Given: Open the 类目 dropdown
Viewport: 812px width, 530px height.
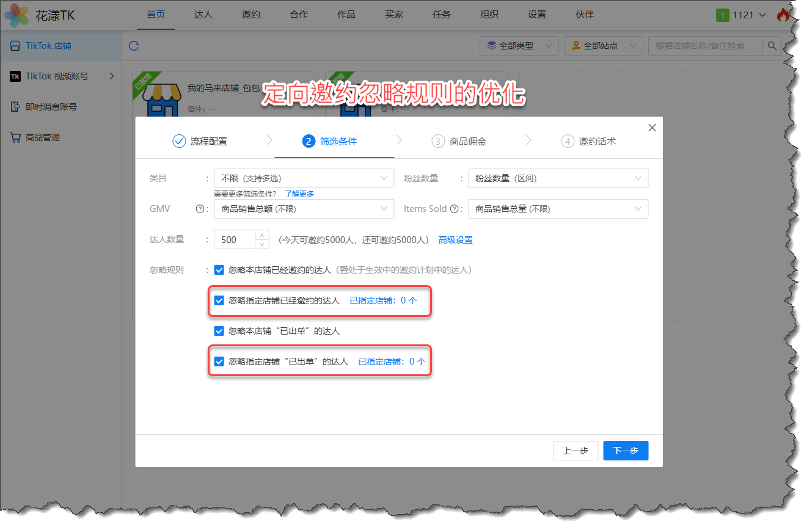Looking at the screenshot, I should click(304, 178).
